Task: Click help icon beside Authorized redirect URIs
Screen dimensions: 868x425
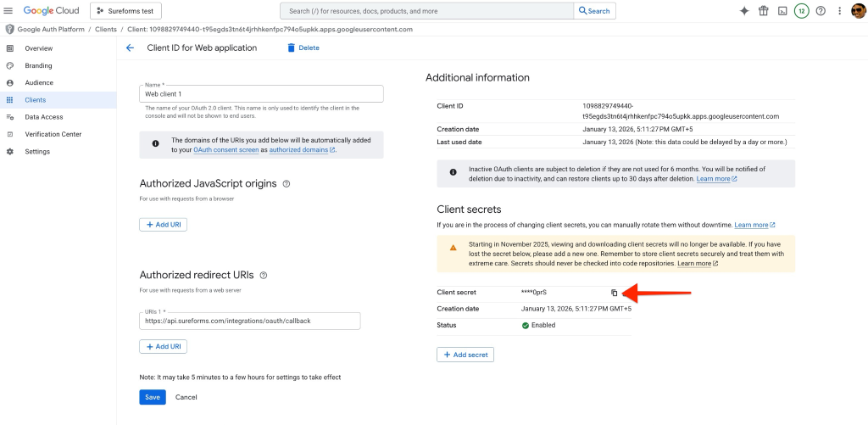Action: pyautogui.click(x=264, y=276)
